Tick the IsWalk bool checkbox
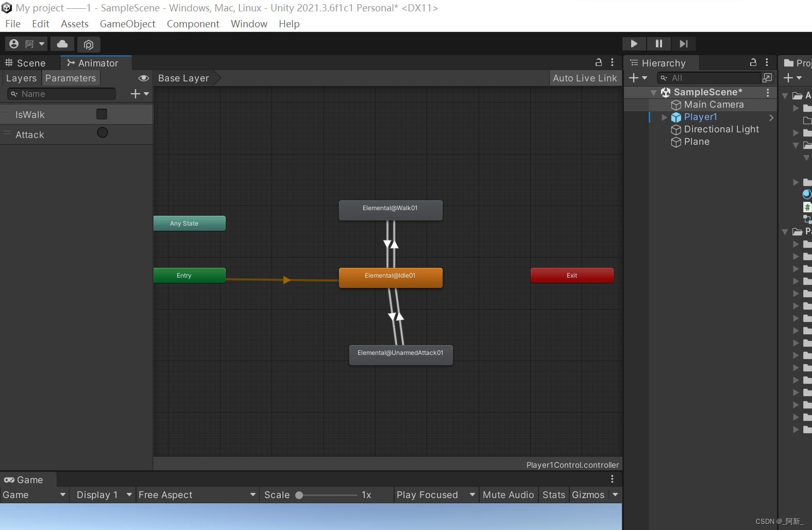 [x=102, y=114]
